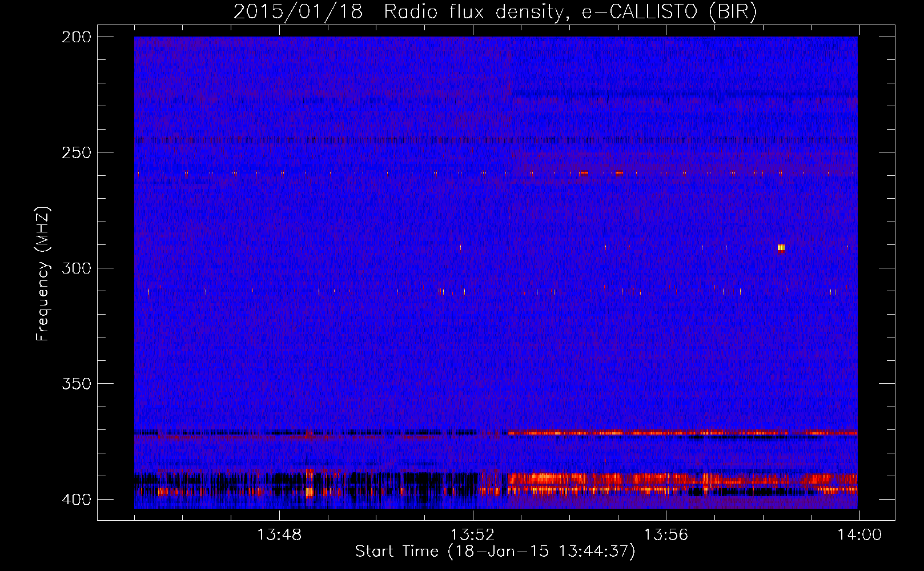Click the 200 frequency tick label
924x571 pixels.
[x=77, y=37]
